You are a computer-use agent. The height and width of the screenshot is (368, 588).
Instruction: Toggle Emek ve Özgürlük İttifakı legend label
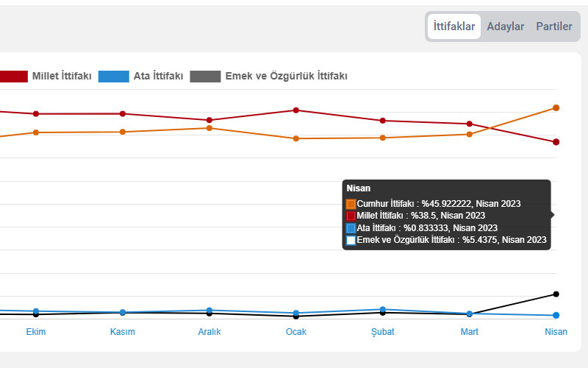(x=286, y=76)
